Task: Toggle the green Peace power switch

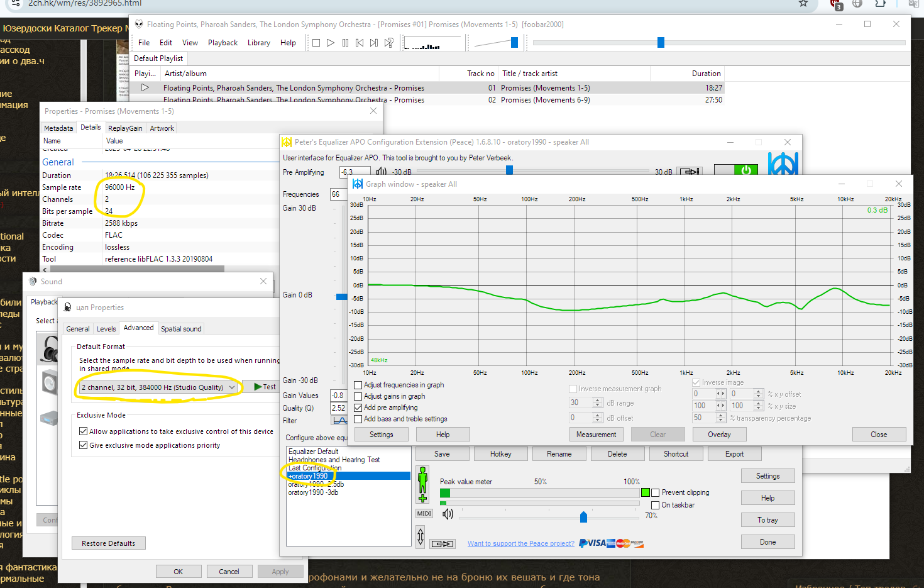Action: click(x=737, y=170)
